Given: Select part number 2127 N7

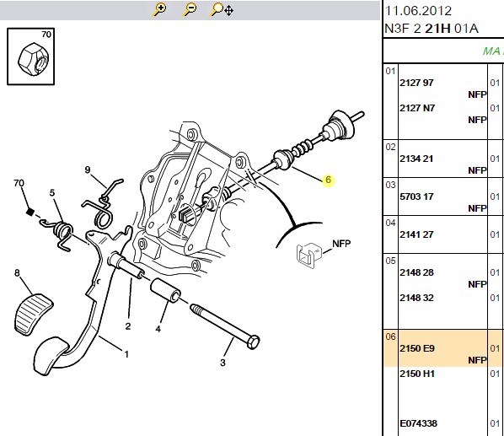Looking at the screenshot, I should pyautogui.click(x=417, y=108).
